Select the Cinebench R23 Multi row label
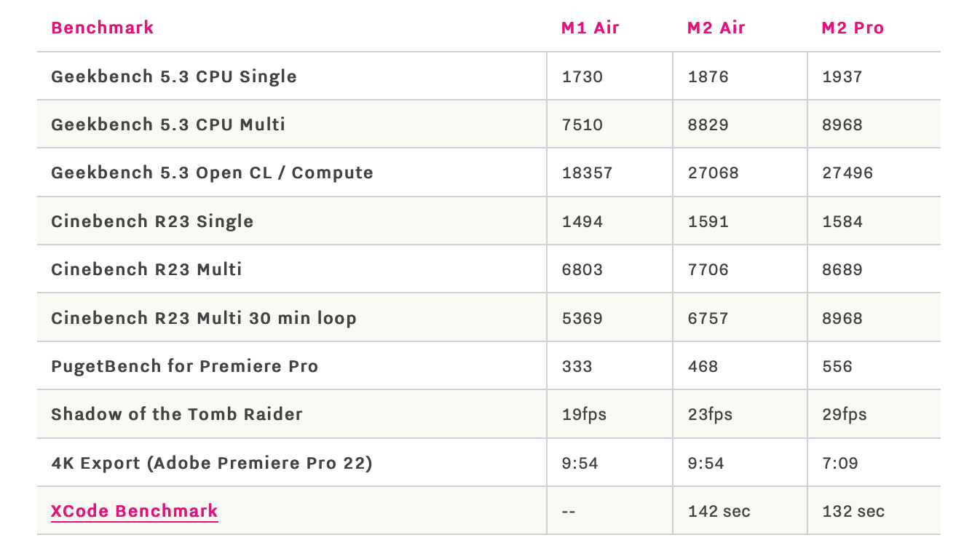The width and height of the screenshot is (980, 559). coord(146,269)
